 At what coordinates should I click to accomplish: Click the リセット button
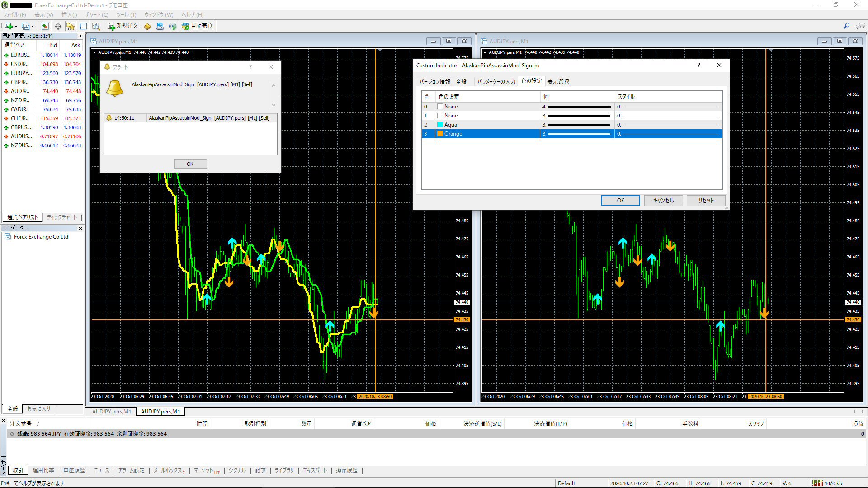click(x=706, y=201)
